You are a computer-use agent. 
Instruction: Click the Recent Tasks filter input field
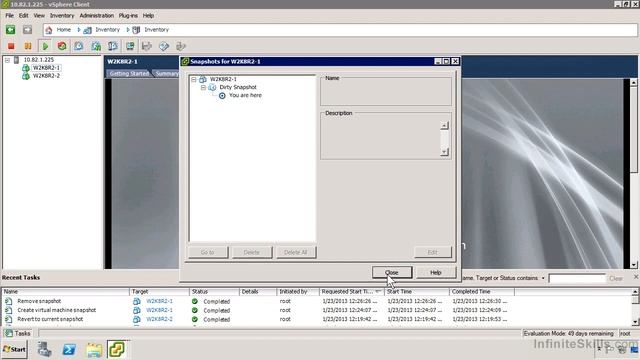pos(577,278)
